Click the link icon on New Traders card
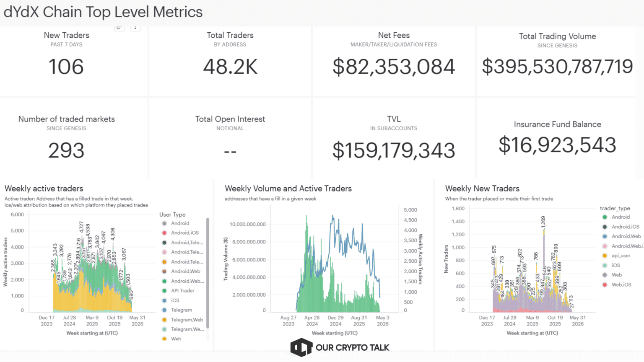 point(119,28)
